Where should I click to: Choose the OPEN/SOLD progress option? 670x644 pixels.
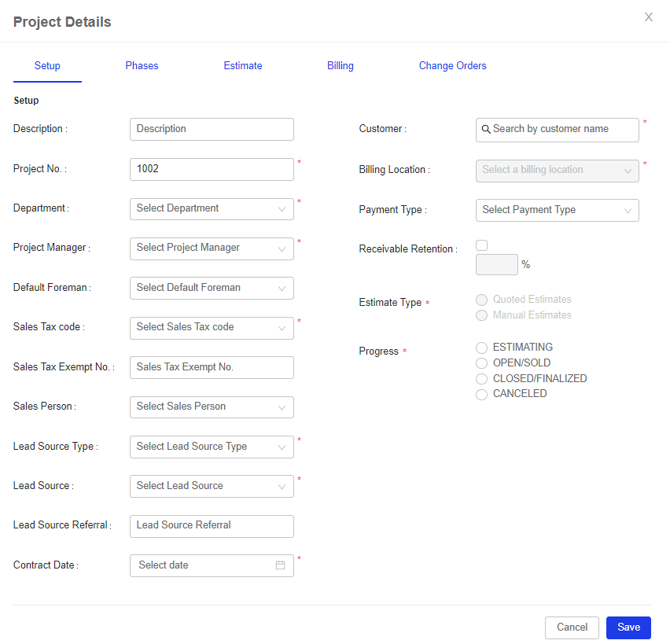click(482, 364)
